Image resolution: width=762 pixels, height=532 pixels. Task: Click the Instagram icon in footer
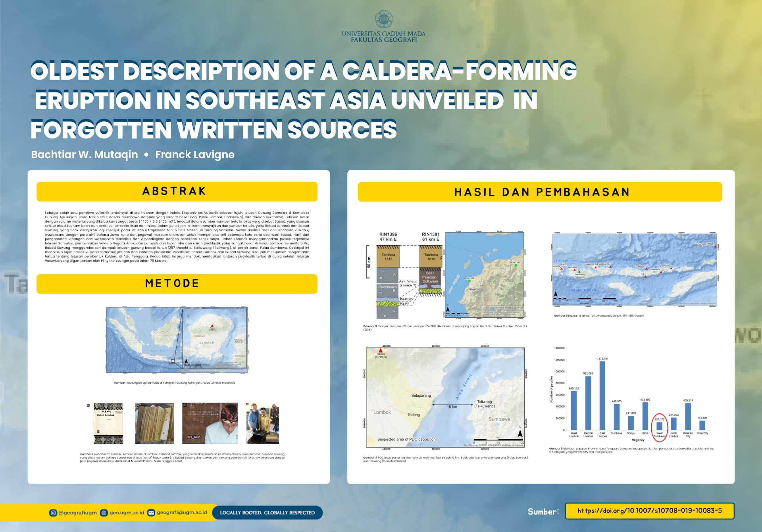tap(53, 513)
